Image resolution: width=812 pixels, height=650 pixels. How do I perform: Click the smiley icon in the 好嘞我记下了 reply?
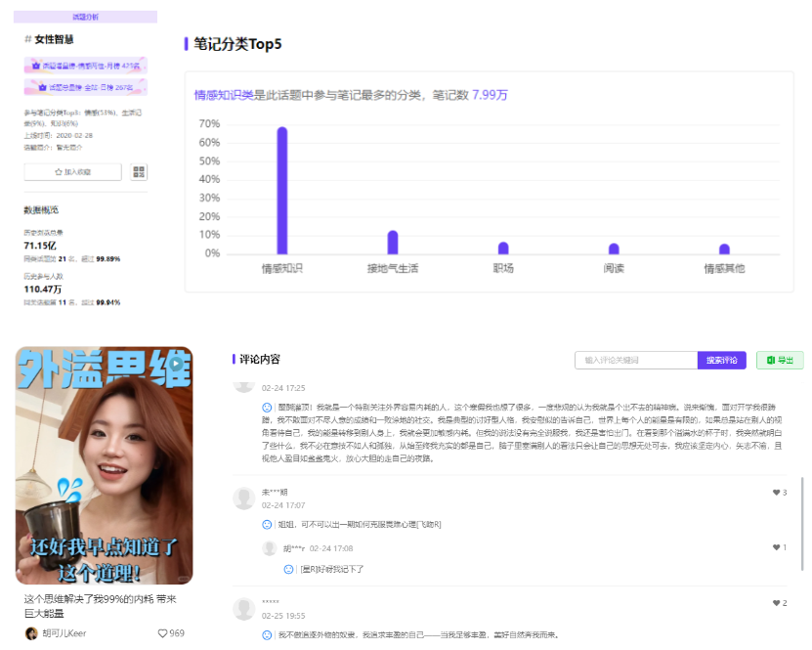click(287, 569)
